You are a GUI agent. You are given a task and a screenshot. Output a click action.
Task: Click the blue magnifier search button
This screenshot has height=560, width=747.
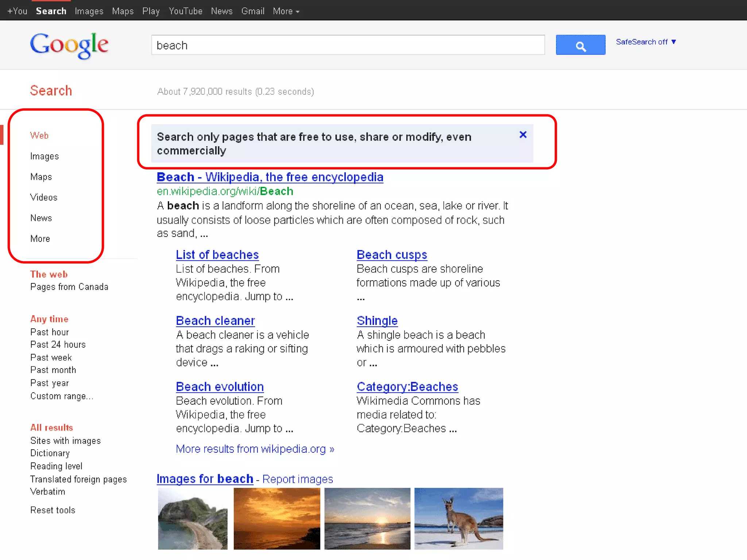coord(580,45)
